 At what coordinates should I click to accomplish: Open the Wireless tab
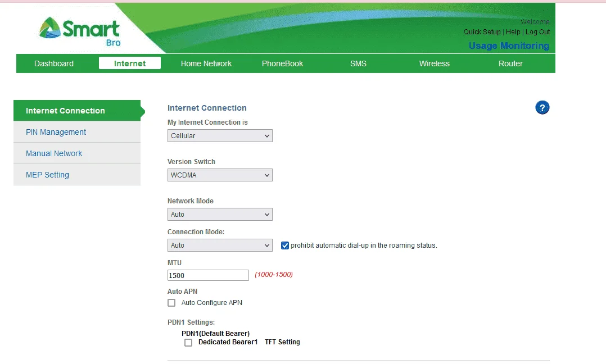(x=435, y=63)
